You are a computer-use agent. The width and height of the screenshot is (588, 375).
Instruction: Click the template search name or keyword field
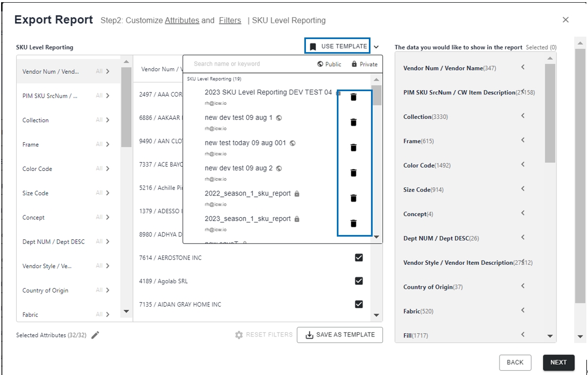click(x=250, y=64)
